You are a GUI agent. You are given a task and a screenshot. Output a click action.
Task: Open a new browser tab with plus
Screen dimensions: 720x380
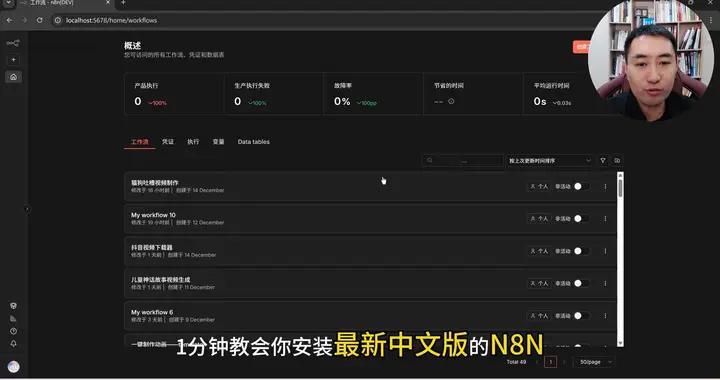pyautogui.click(x=123, y=3)
